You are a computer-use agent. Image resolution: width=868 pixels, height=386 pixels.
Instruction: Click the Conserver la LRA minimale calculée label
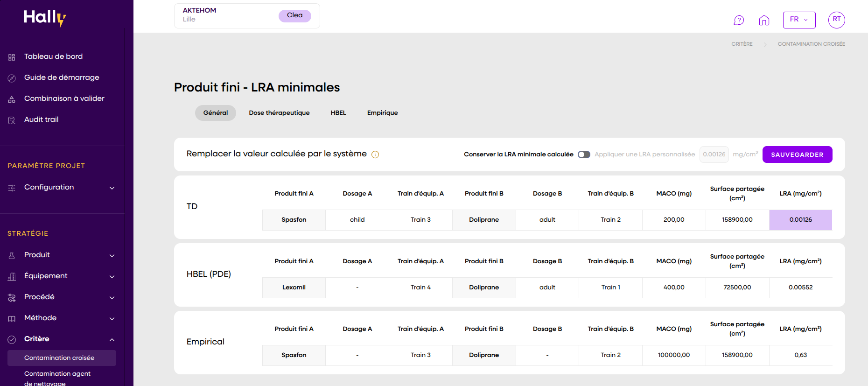[x=518, y=154]
